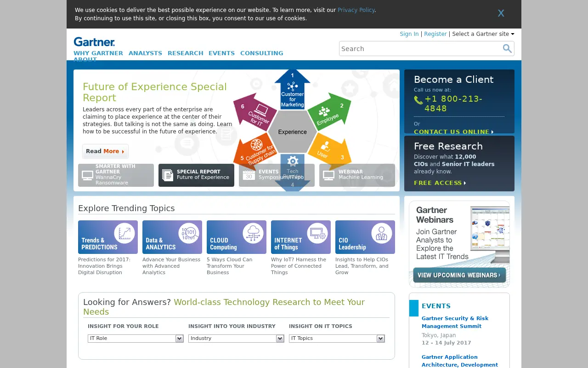The width and height of the screenshot is (588, 368).
Task: Click the document icon in Special Report tab
Action: pyautogui.click(x=168, y=175)
